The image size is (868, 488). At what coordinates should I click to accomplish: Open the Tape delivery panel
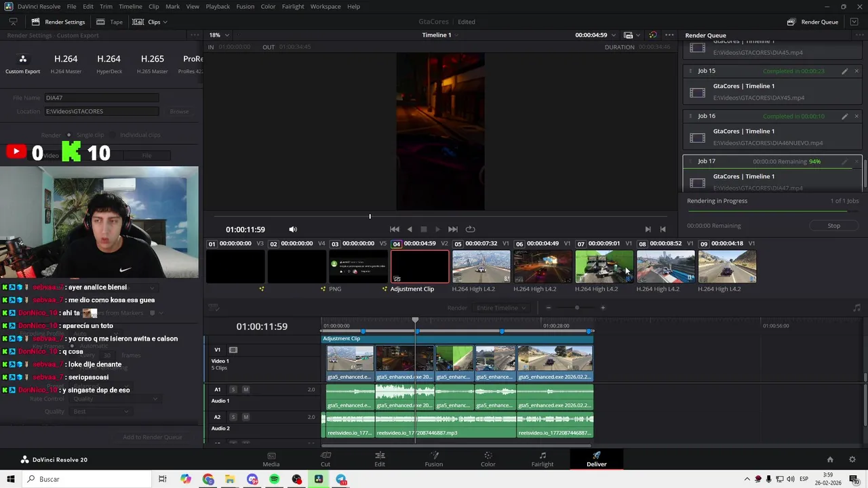[110, 22]
